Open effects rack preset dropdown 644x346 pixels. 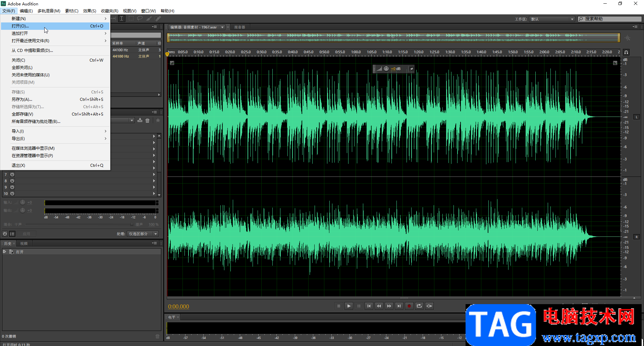tap(132, 120)
